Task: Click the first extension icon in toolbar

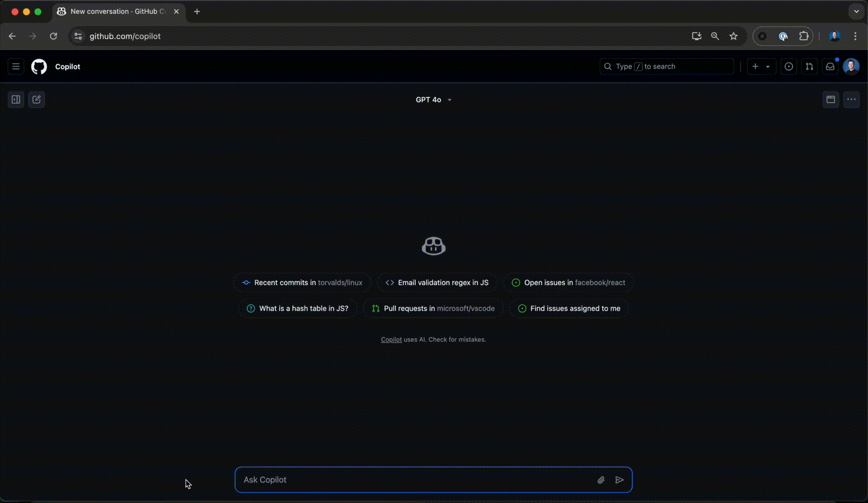Action: (x=762, y=36)
